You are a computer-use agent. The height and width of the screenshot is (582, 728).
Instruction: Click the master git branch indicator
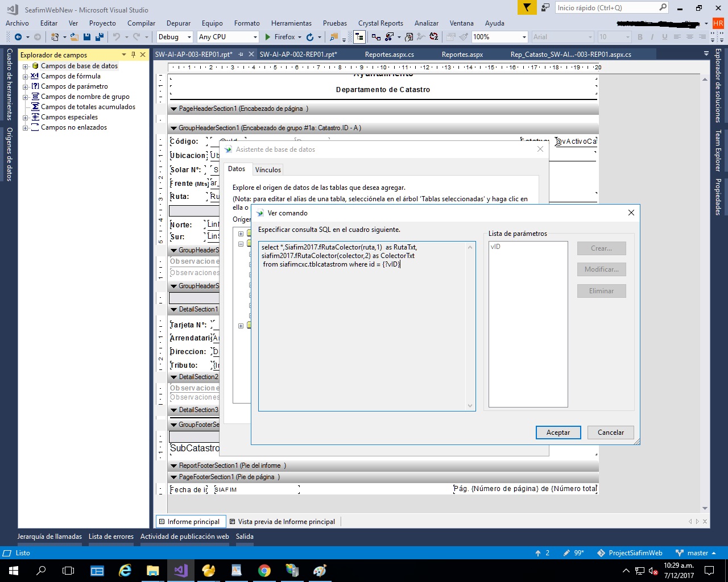point(696,553)
